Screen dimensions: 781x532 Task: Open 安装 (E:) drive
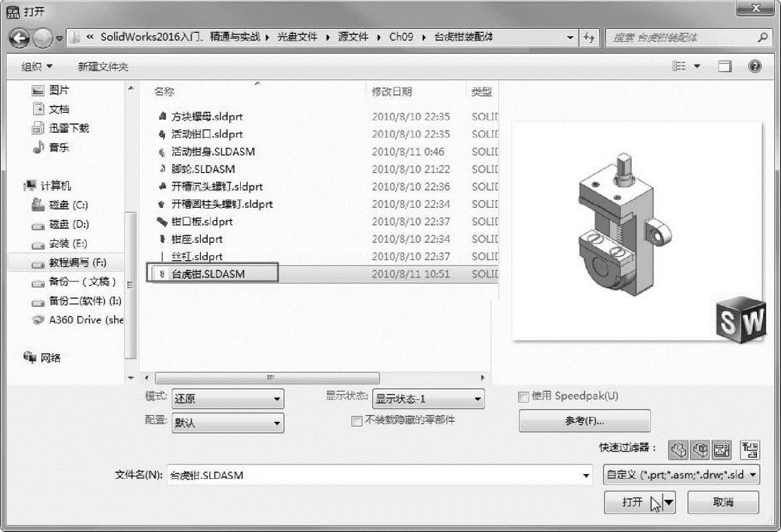[58, 244]
